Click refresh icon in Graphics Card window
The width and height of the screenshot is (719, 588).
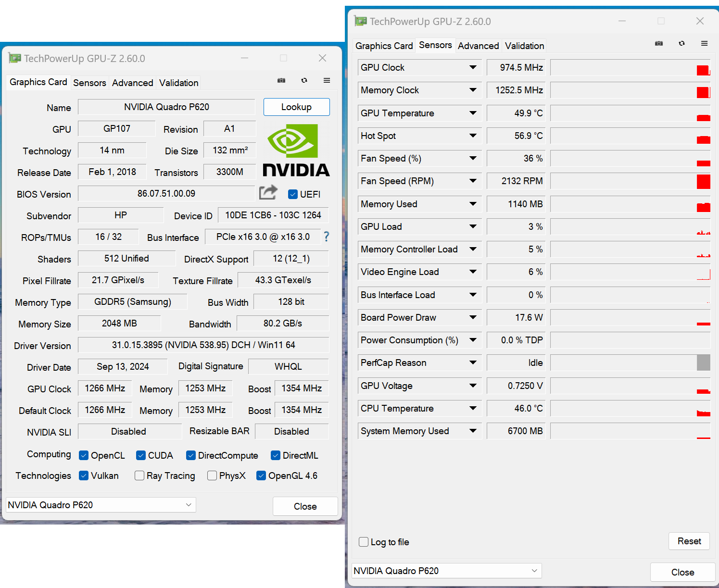[x=304, y=80]
